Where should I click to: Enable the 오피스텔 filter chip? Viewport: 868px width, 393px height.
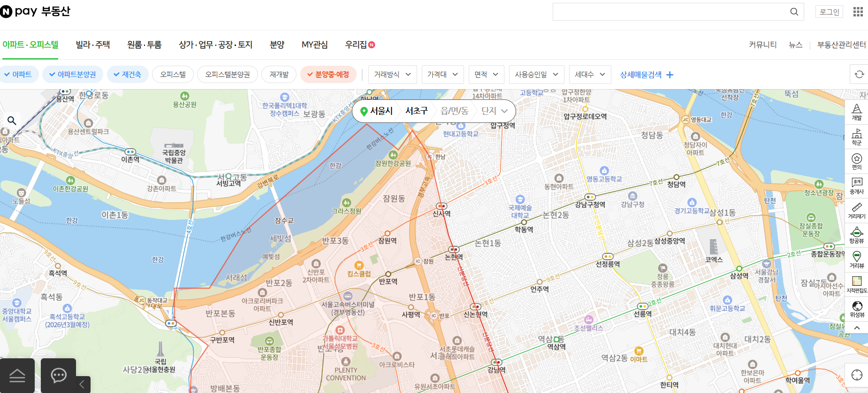pyautogui.click(x=173, y=75)
